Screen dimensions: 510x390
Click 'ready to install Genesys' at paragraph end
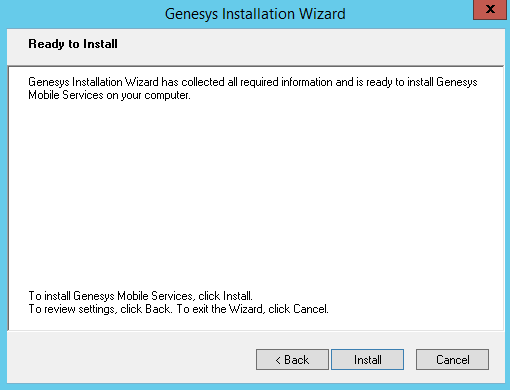(x=422, y=82)
